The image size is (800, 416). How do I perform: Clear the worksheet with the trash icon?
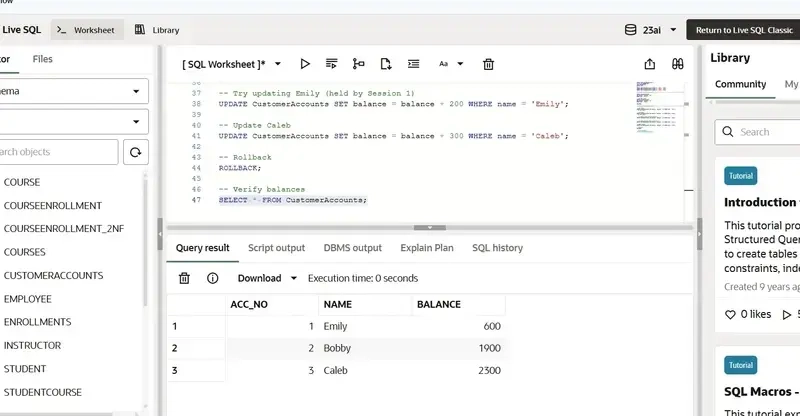coord(488,64)
